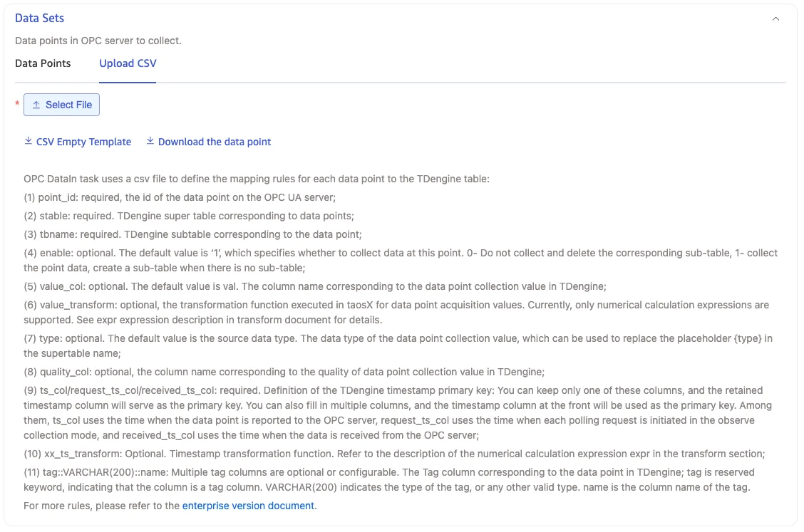Screen dimensions: 804x532
Task: Select the Upload CSV tab
Action: 128,63
